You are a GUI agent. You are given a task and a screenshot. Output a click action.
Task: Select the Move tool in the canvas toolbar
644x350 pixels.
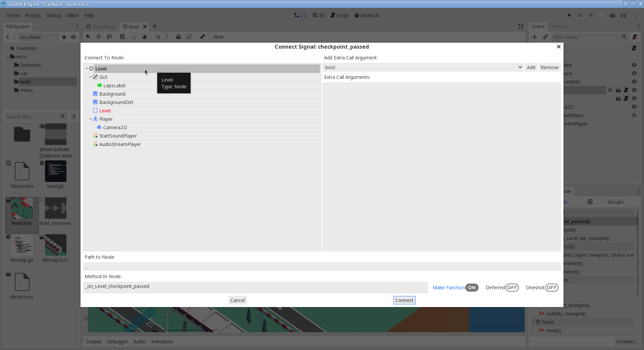coord(99,37)
